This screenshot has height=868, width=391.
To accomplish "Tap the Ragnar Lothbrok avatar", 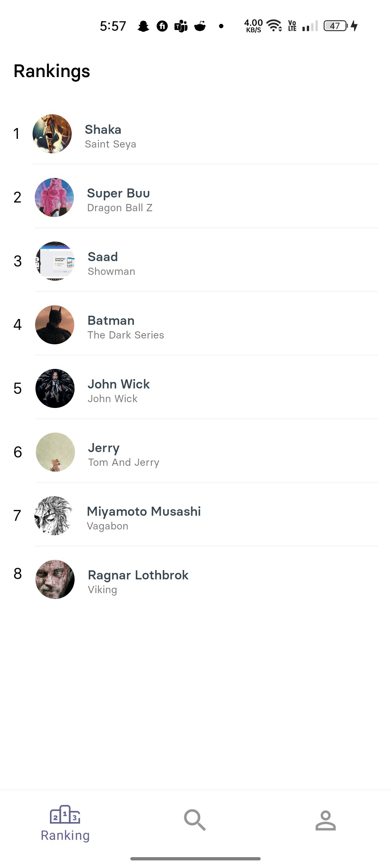I will pos(55,579).
